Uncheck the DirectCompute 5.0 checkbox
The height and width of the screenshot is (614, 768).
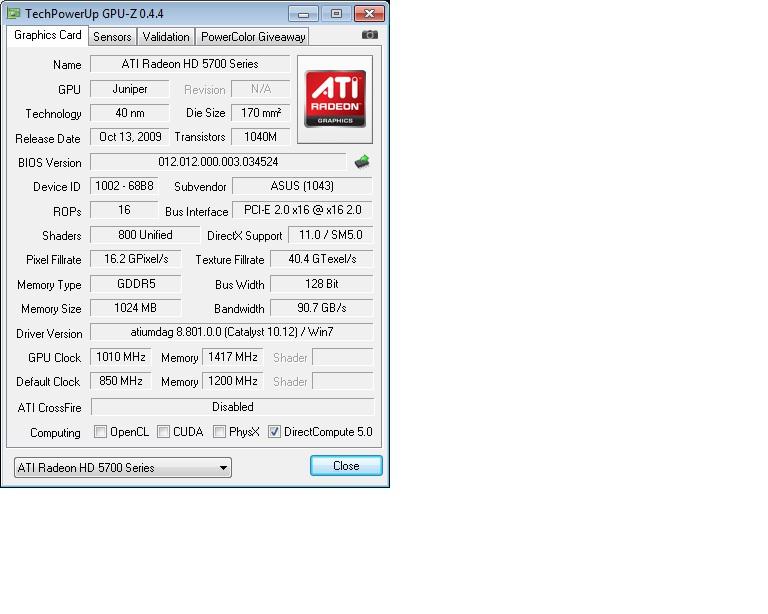[x=274, y=431]
